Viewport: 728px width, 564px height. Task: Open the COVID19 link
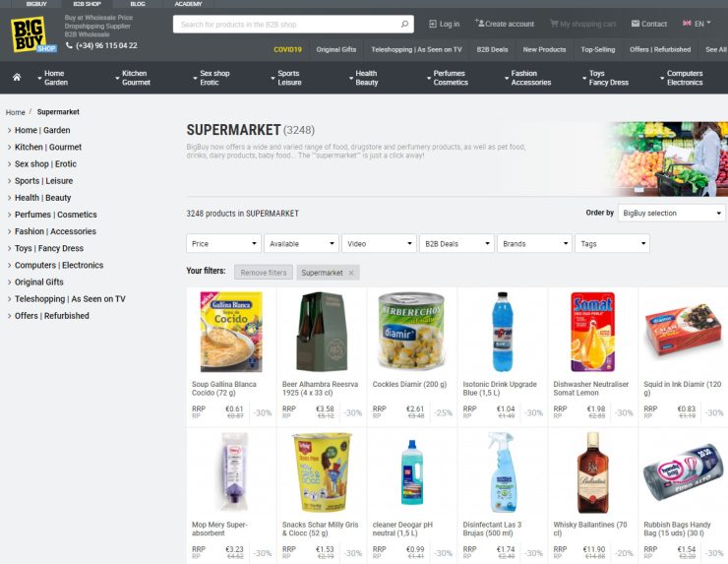coord(287,50)
